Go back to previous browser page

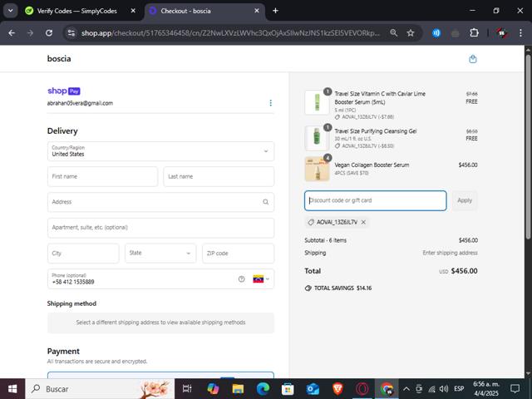point(12,33)
